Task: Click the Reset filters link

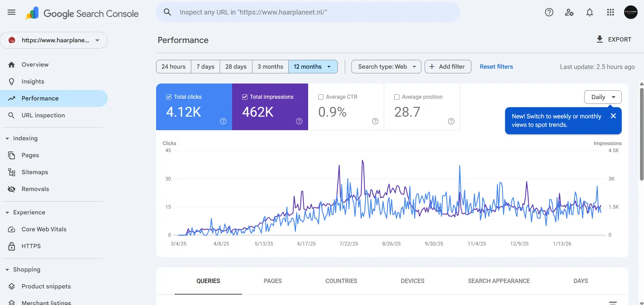Action: 496,67
